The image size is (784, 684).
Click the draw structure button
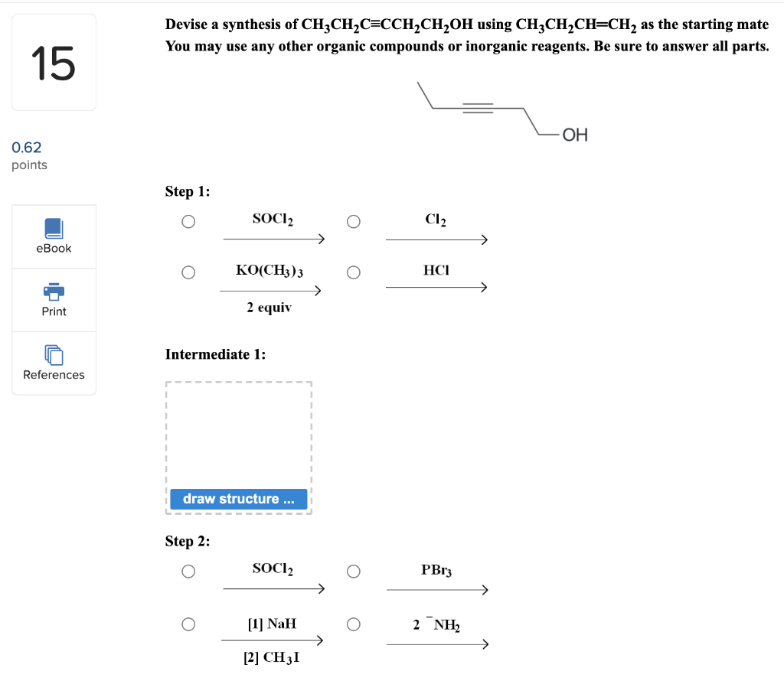(x=238, y=499)
